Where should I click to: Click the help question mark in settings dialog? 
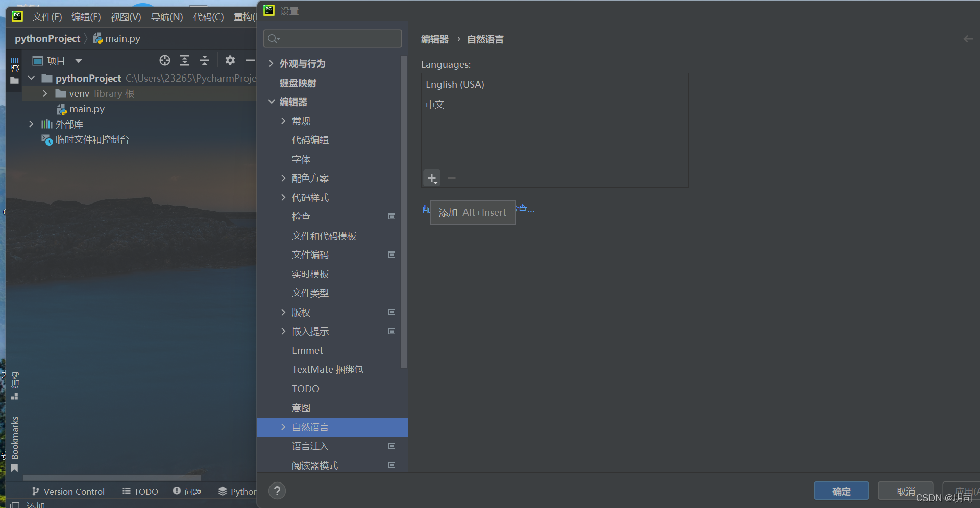tap(277, 491)
